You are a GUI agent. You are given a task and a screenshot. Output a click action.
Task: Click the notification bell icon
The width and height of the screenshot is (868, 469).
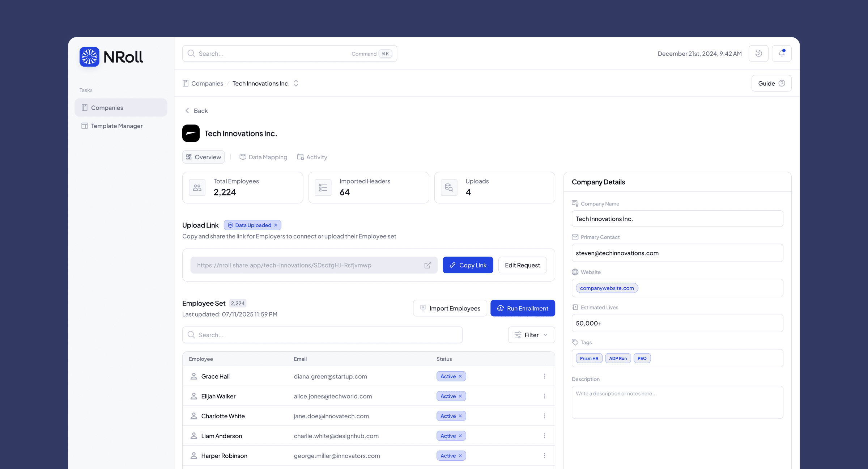pyautogui.click(x=782, y=54)
